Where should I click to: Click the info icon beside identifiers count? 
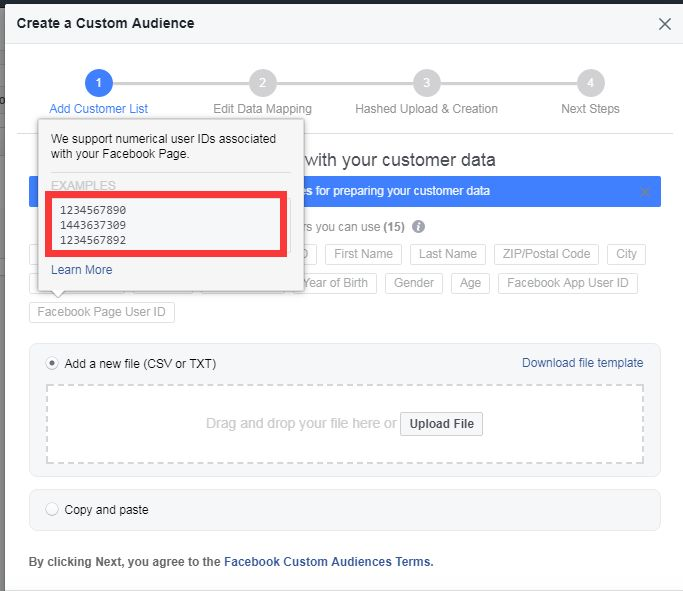[x=418, y=226]
